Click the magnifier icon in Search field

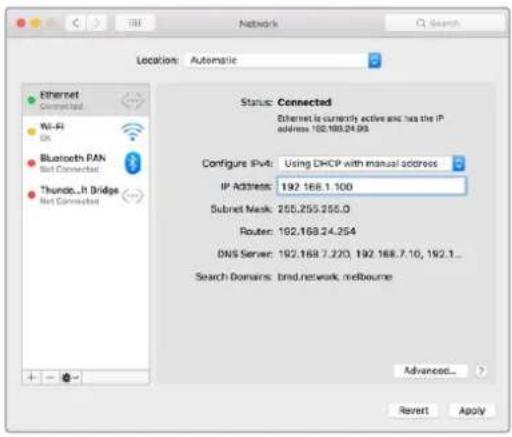(x=421, y=23)
